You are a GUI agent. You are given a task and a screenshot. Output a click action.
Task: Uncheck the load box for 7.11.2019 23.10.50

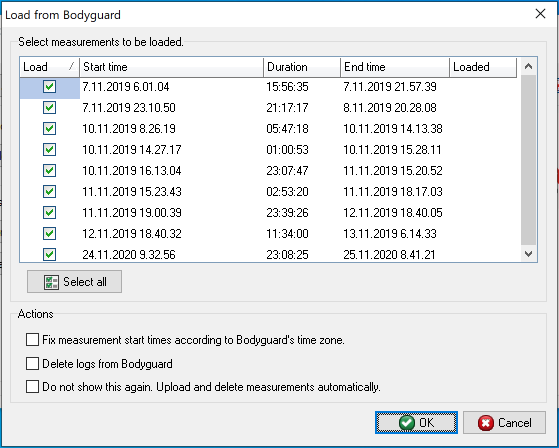point(49,108)
